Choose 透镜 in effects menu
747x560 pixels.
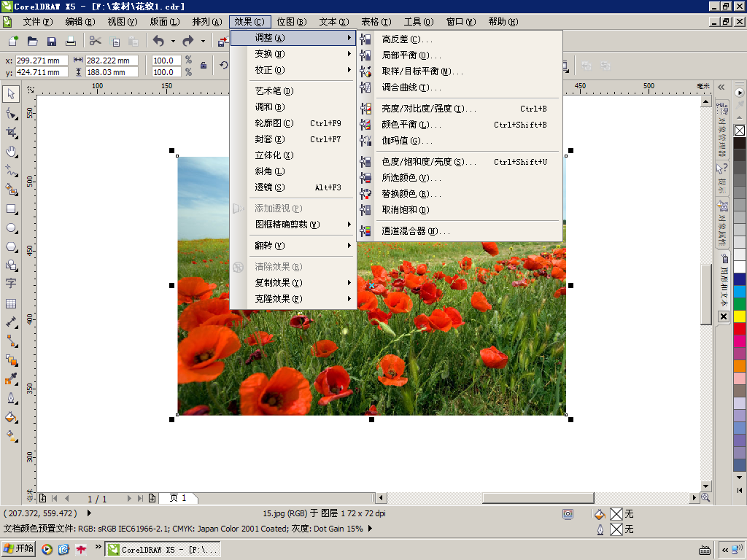[x=293, y=187]
